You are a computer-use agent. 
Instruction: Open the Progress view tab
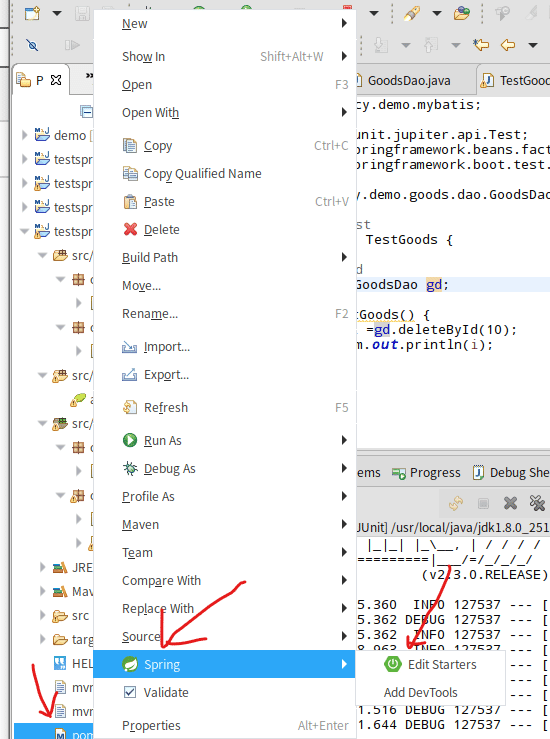click(x=427, y=473)
